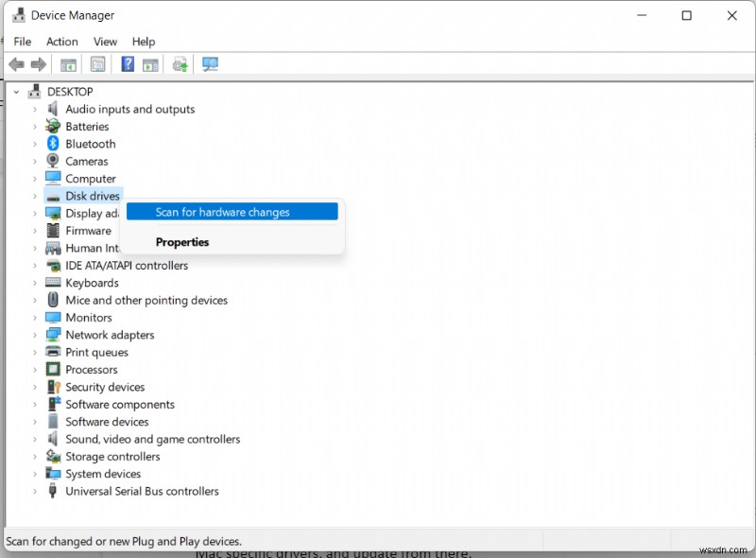Click the Print queues printer icon
This screenshot has width=756, height=558.
[53, 352]
